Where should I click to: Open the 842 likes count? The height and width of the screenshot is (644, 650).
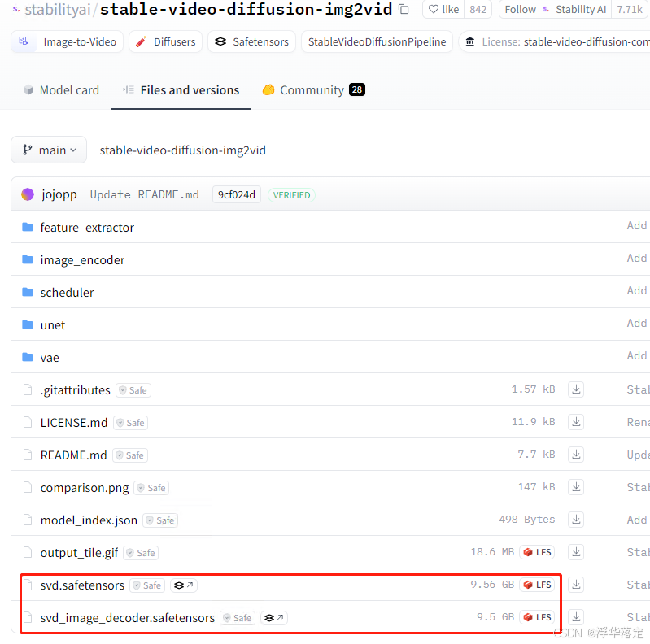pos(478,9)
